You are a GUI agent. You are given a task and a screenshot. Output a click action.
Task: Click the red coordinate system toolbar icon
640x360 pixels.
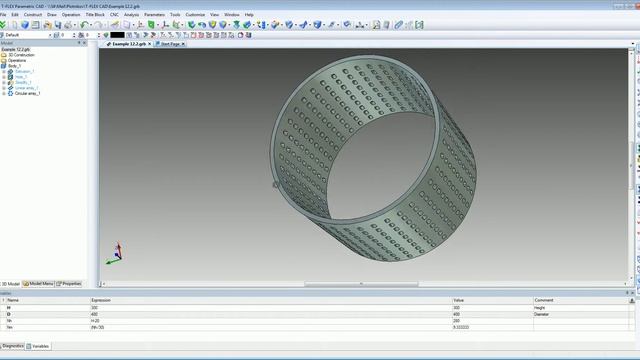pos(165,25)
